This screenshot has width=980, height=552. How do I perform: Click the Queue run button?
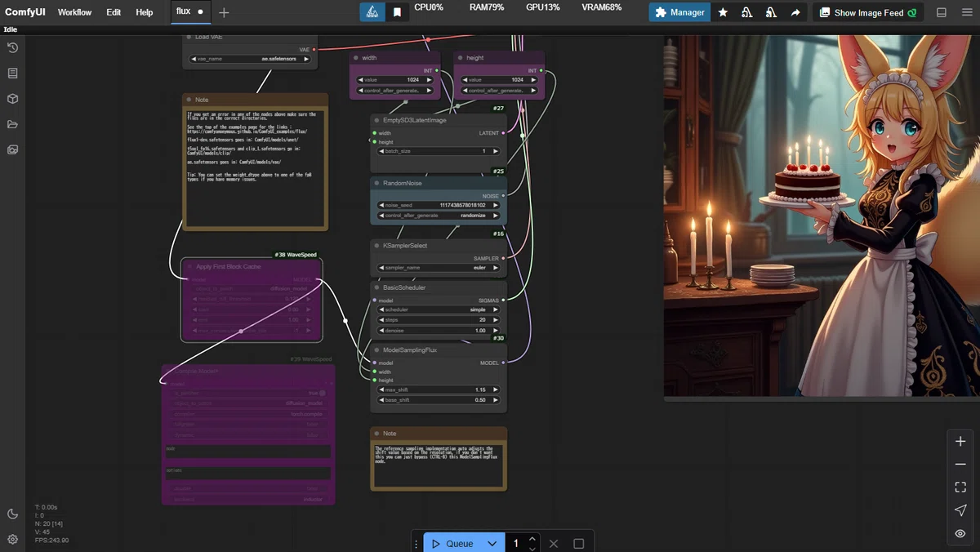click(452, 544)
